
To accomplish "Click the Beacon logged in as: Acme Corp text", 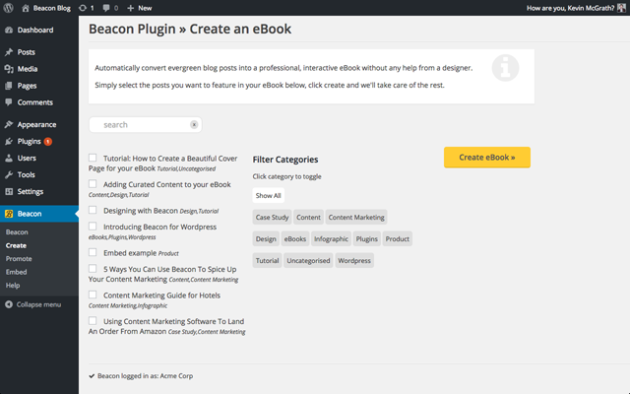I will [x=145, y=376].
